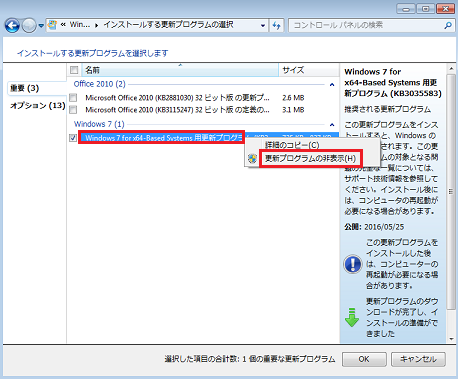Select Windows 7 for x64-Based Systems row
This screenshot has height=379, width=458.
[162, 138]
